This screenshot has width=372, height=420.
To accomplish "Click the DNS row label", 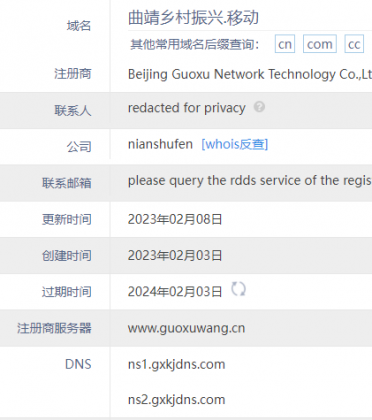I will pyautogui.click(x=78, y=364).
